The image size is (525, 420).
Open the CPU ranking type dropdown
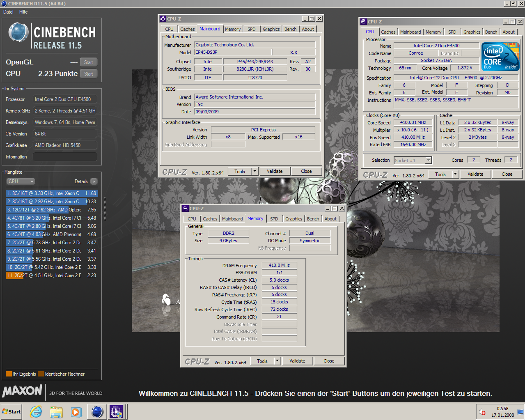[x=21, y=181]
